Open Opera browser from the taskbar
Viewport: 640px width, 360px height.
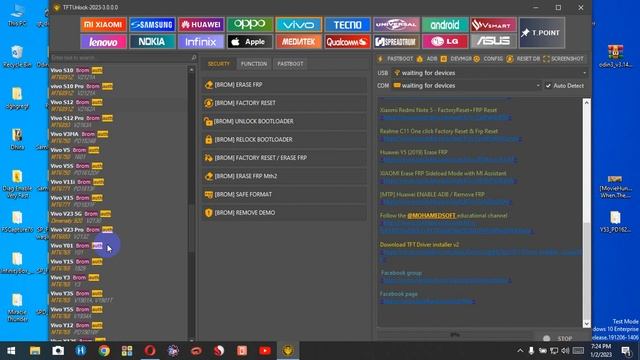pyautogui.click(x=150, y=351)
